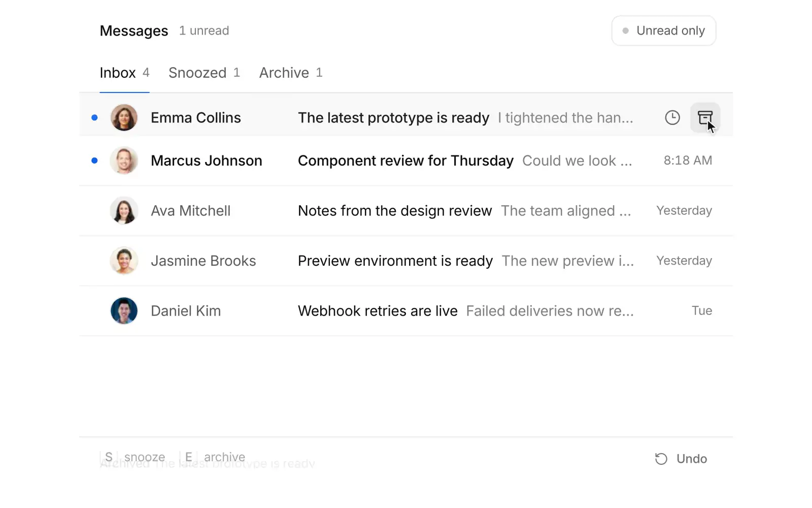Click sender name Marcus Johnson
Screen dimensions: 812x508
(x=207, y=161)
